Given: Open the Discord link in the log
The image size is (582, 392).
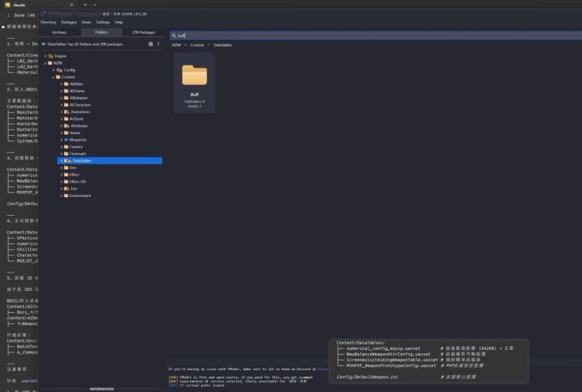Looking at the screenshot, I should pyautogui.click(x=323, y=369).
